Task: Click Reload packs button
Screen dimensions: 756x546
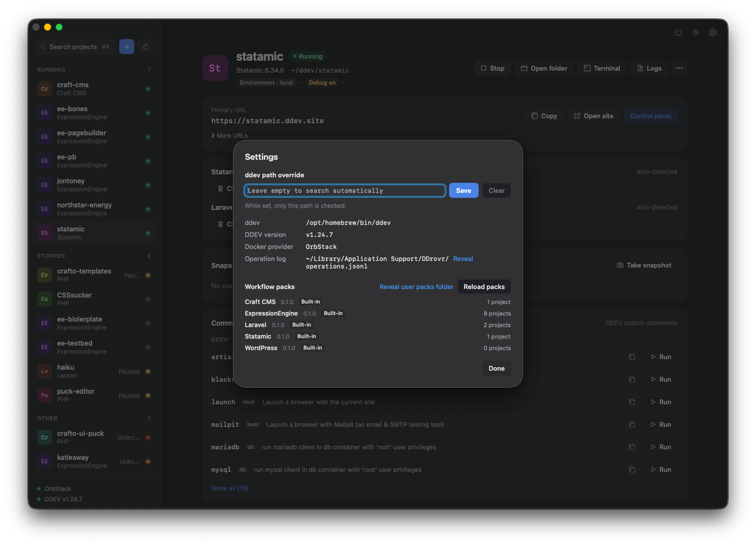Action: (x=484, y=287)
